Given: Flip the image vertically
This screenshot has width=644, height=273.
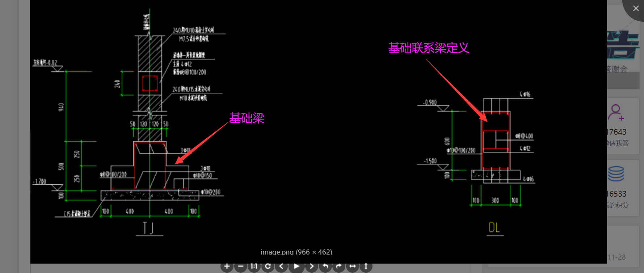Looking at the screenshot, I should (366, 266).
